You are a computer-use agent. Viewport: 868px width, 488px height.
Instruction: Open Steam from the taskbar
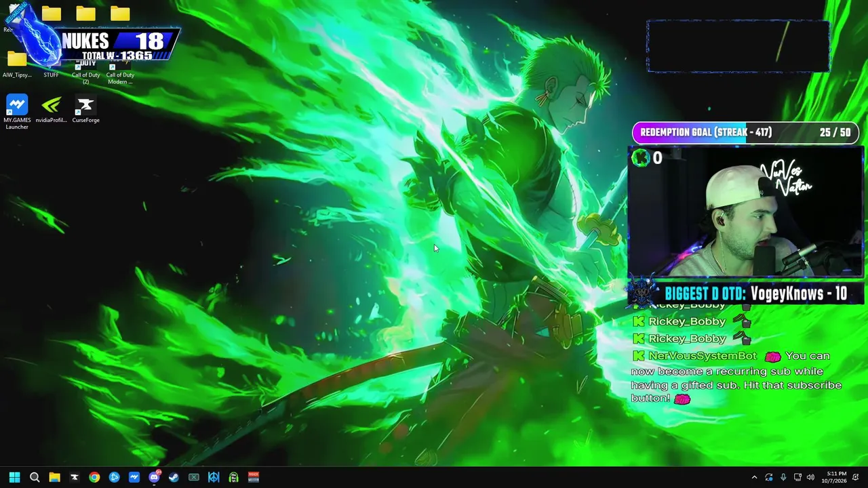click(x=174, y=477)
